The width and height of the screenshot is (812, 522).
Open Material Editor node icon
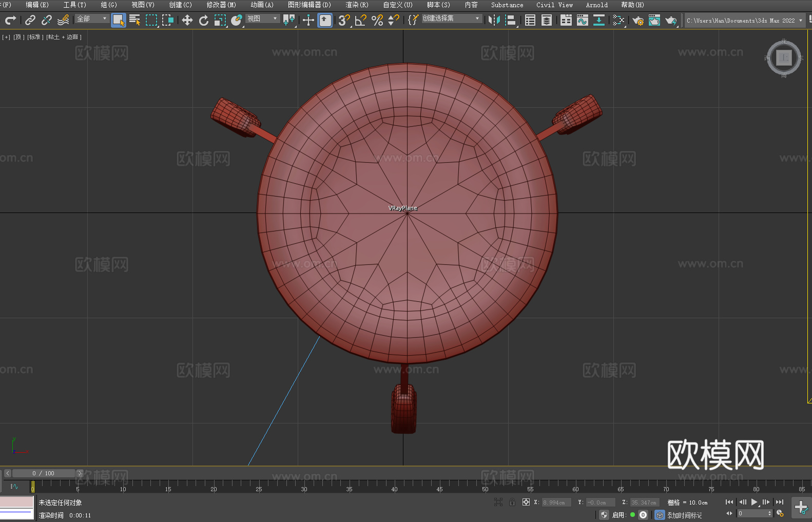(618, 20)
